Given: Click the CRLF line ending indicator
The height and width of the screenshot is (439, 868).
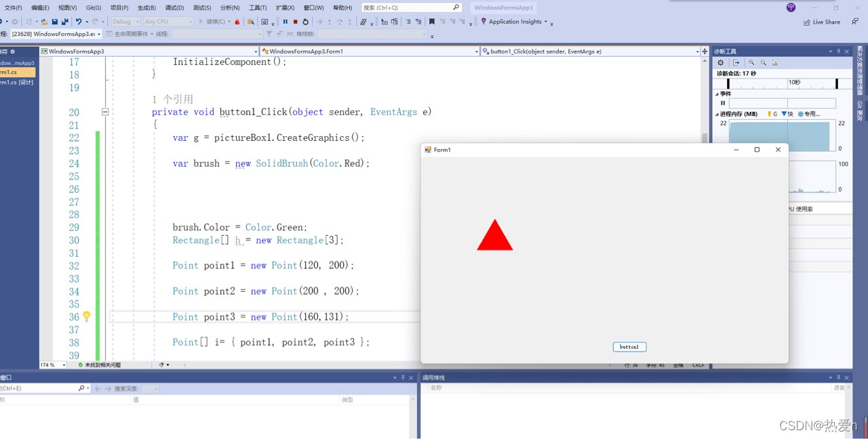Looking at the screenshot, I should (698, 365).
